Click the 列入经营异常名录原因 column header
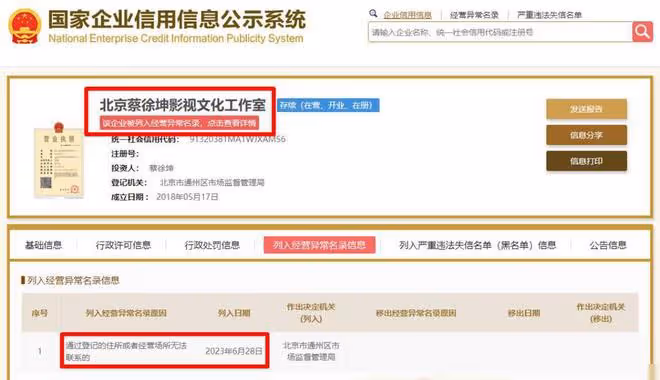The width and height of the screenshot is (660, 380). point(126,313)
